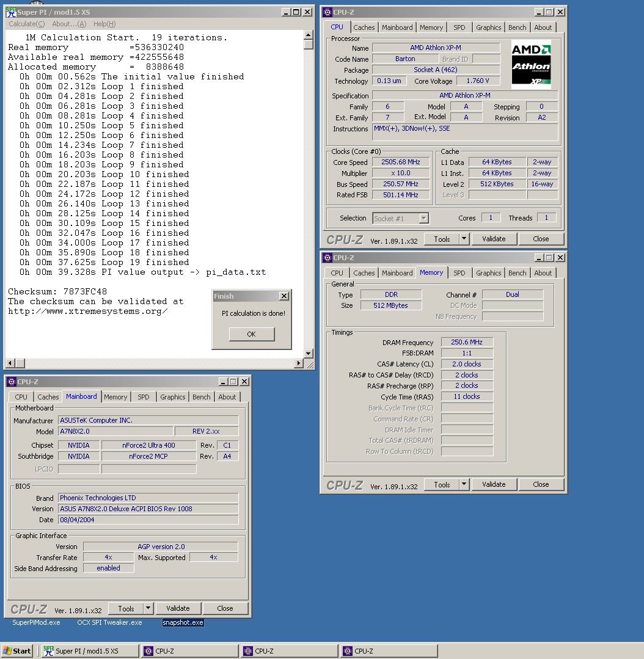Open the About menu in Super PI

point(69,24)
